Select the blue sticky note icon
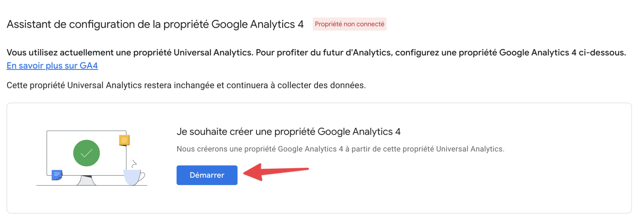644x220 pixels. (x=57, y=175)
